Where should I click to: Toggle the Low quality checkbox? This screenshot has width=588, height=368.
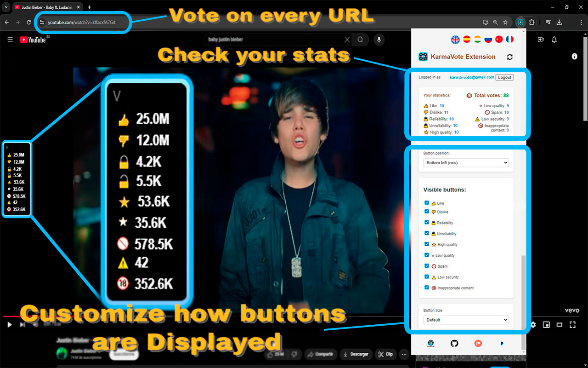point(427,255)
